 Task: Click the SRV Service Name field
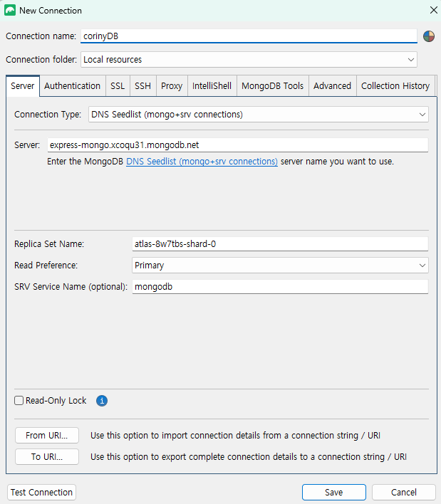click(280, 287)
